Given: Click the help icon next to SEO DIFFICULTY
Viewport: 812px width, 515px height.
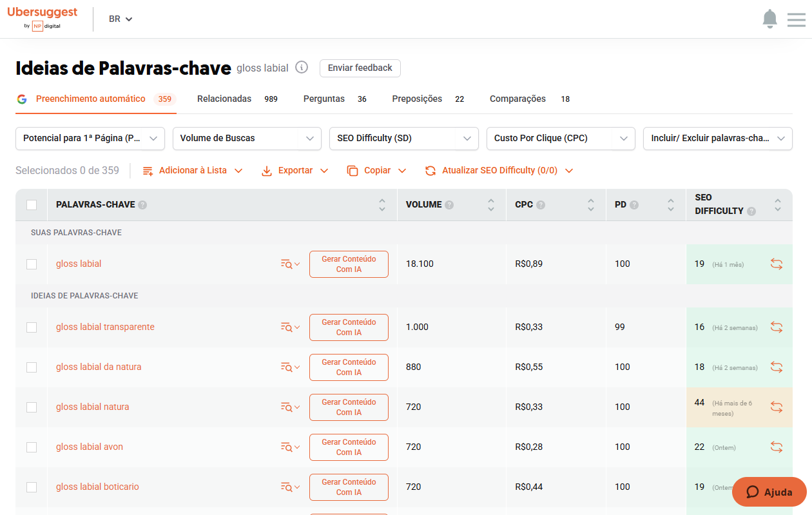Looking at the screenshot, I should click(751, 211).
